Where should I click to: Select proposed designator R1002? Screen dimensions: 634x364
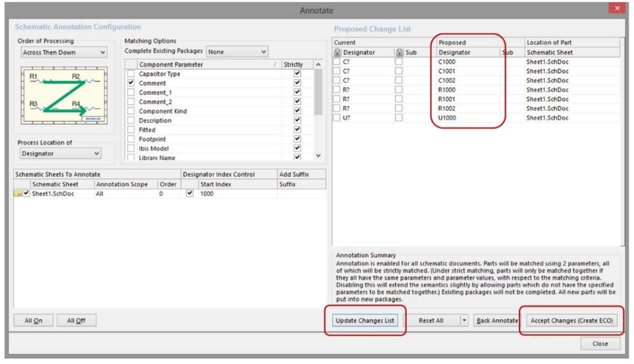tap(447, 108)
